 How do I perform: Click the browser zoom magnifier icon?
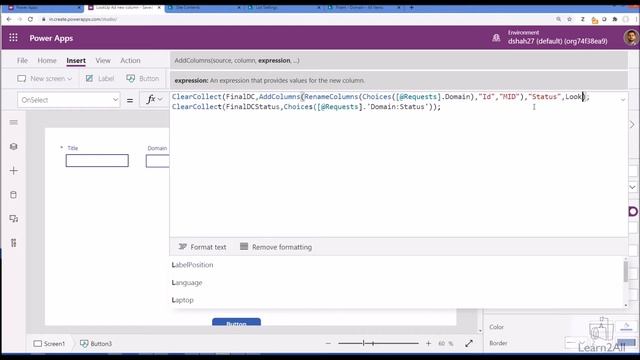tap(558, 19)
